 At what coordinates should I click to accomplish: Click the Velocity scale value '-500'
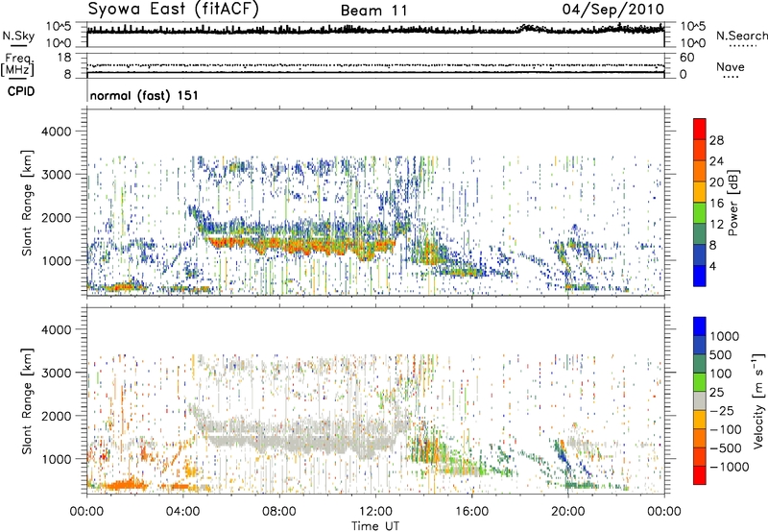(x=726, y=447)
